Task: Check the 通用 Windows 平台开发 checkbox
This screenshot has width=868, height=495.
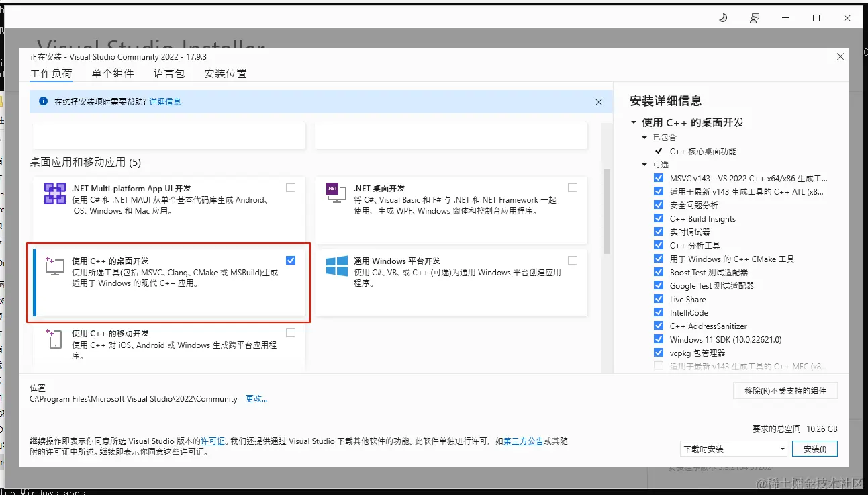Action: click(573, 260)
